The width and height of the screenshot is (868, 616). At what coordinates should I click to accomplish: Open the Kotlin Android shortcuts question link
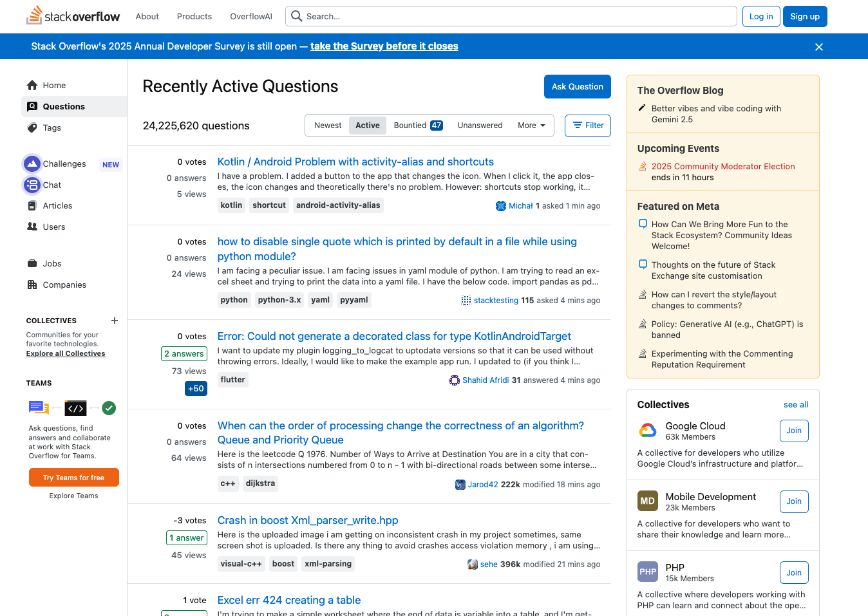(x=355, y=162)
